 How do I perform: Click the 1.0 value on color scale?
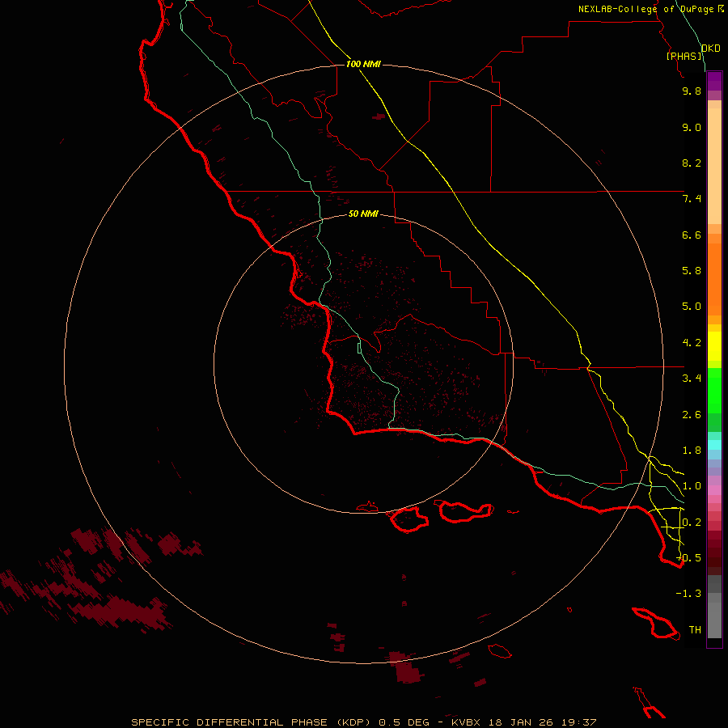692,486
